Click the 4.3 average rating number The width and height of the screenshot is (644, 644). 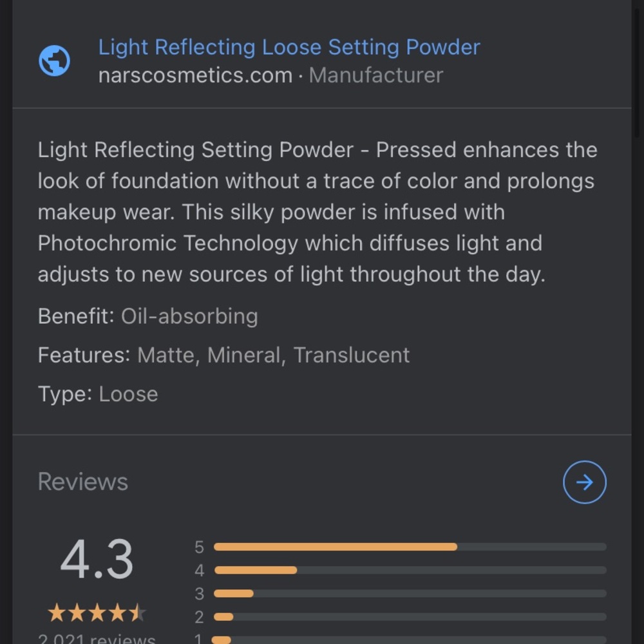[x=97, y=559]
